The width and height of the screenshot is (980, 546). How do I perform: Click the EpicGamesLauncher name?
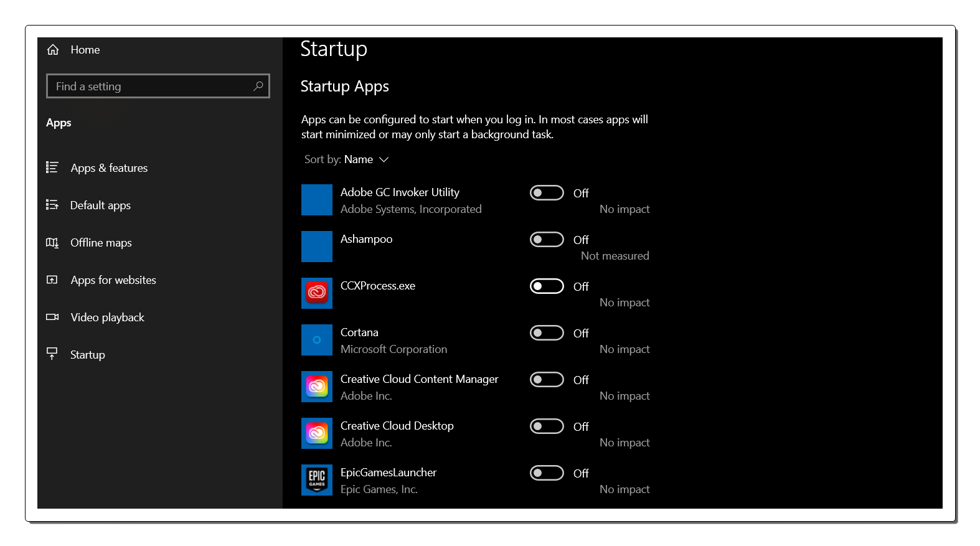(x=389, y=473)
